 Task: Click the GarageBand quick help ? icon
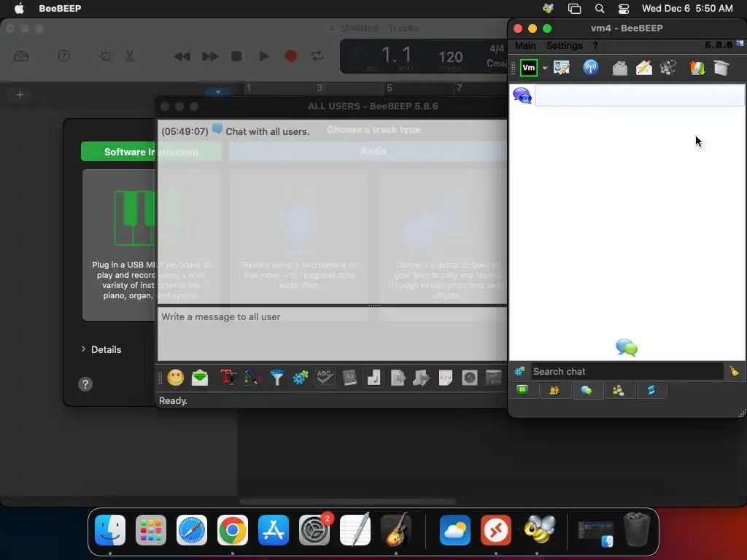[x=64, y=56]
